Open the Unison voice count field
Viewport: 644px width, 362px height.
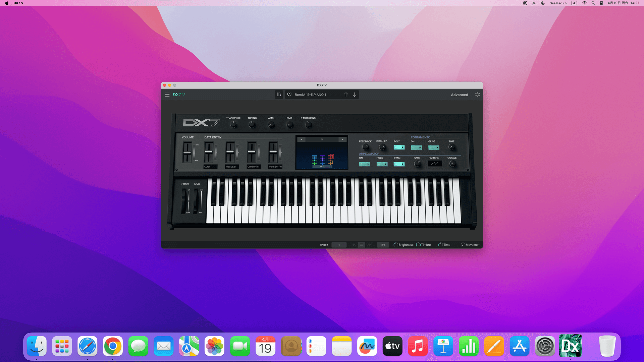[339, 245]
